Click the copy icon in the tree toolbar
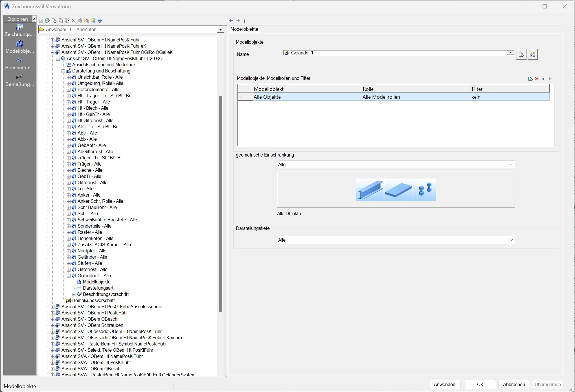 tap(61, 21)
